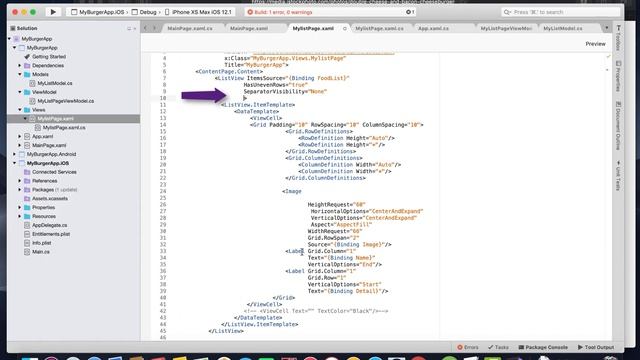
Task: Open the Unit Tests side panel
Action: pyautogui.click(x=618, y=175)
